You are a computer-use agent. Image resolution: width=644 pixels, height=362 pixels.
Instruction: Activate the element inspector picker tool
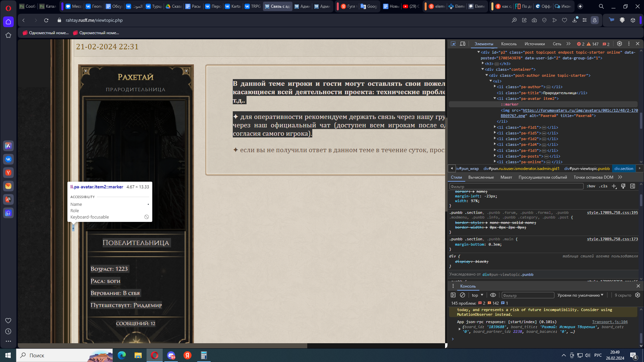click(453, 44)
